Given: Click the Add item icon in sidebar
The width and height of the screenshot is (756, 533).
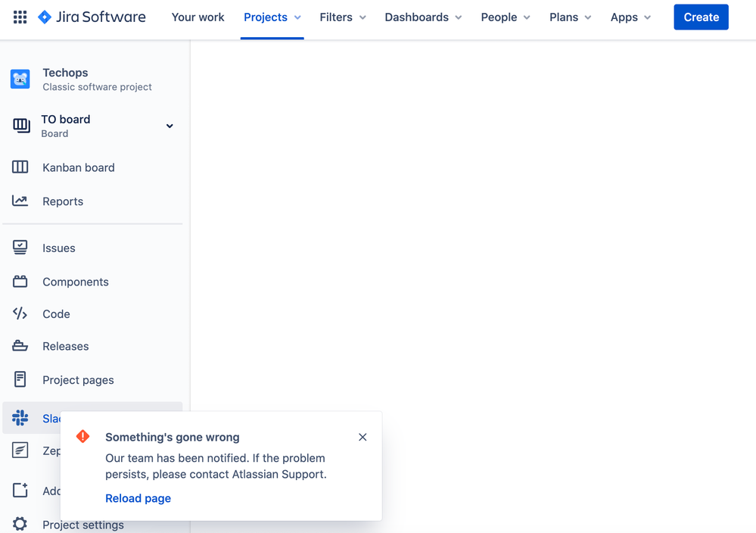Looking at the screenshot, I should point(20,491).
